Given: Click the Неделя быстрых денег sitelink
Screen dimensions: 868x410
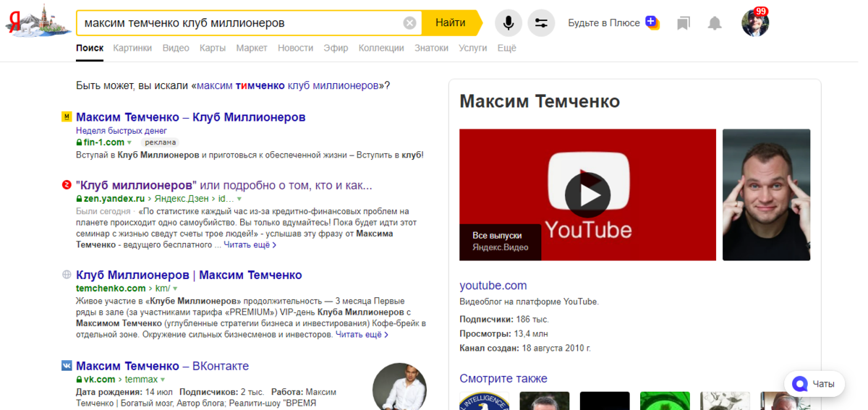Looking at the screenshot, I should (x=122, y=131).
